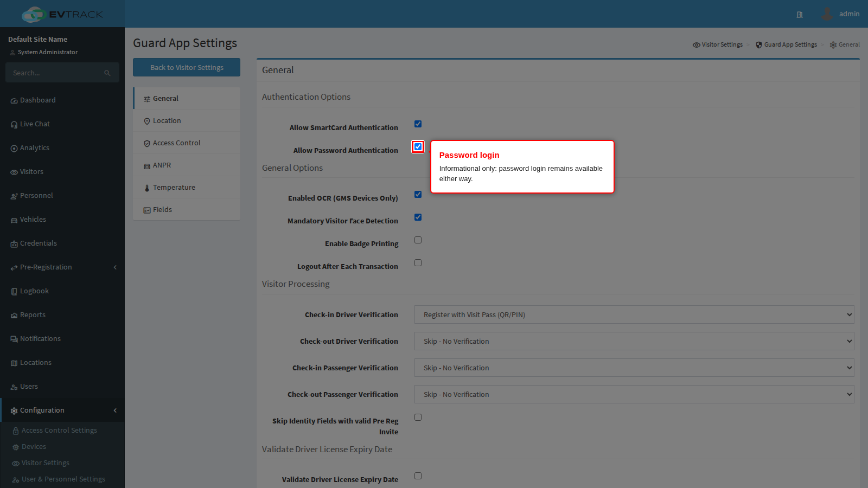Screen dimensions: 868x488
Task: Check Skip Identity Fields with valid Pre Reg Invite
Action: click(418, 417)
